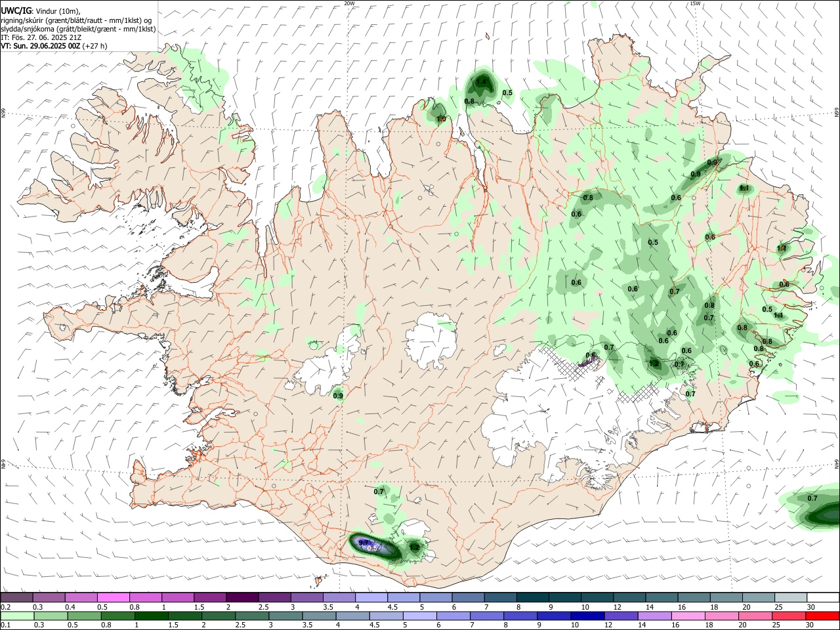Select the darkest purple 2 mm sleet swatch
This screenshot has height=630, width=840.
[242, 597]
